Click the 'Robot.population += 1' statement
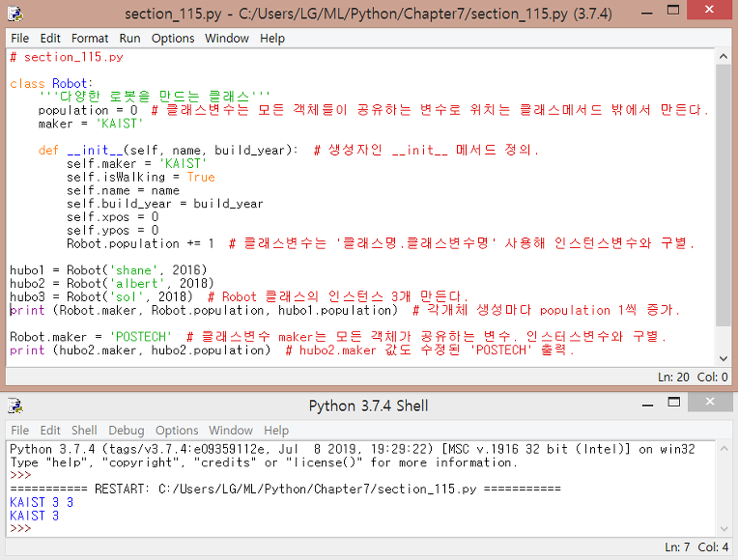Image resolution: width=738 pixels, height=560 pixels. pyautogui.click(x=141, y=243)
